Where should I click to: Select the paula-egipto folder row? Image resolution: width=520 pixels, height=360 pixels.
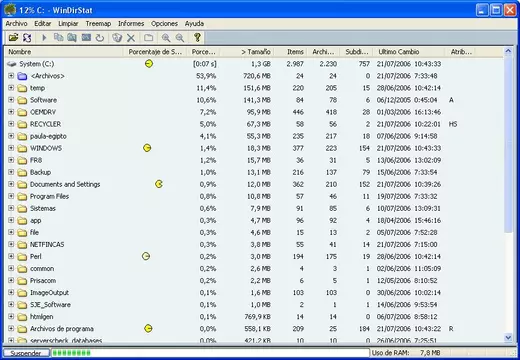(x=254, y=136)
